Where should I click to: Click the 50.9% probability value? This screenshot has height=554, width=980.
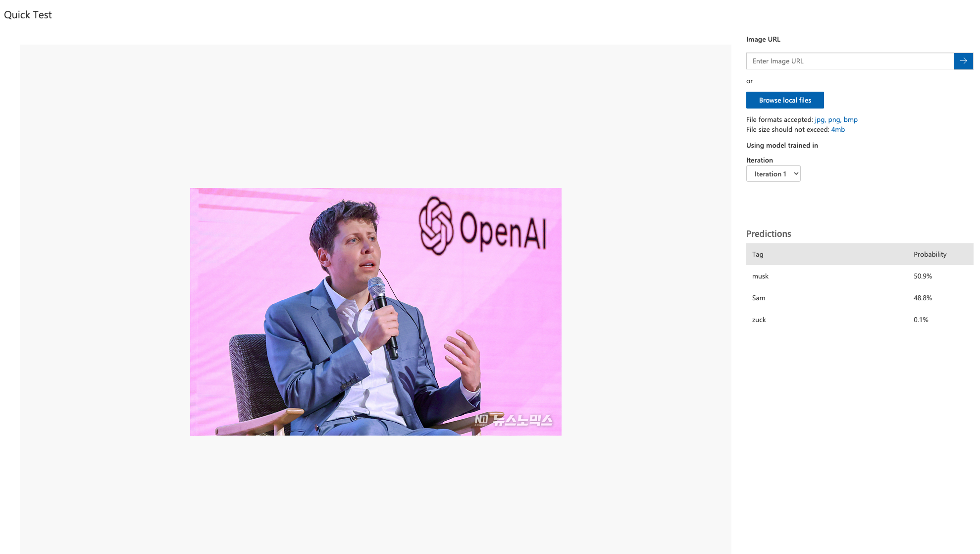pos(923,276)
